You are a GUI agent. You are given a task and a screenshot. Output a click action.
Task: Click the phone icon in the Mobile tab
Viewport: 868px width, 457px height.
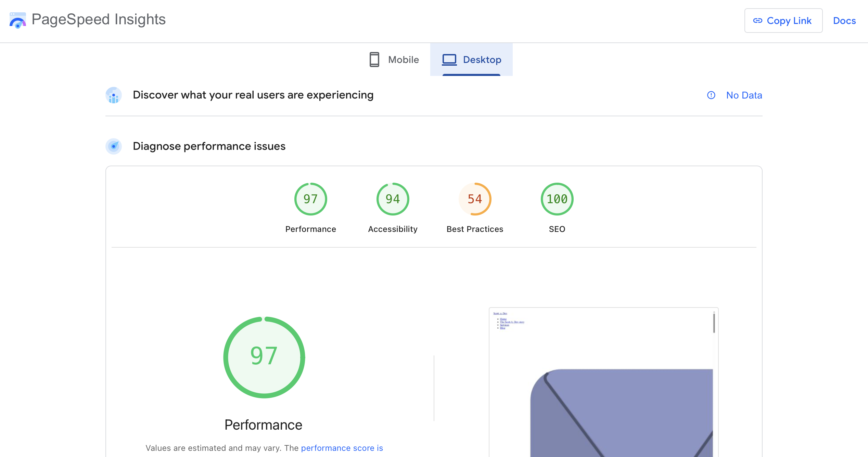point(374,59)
